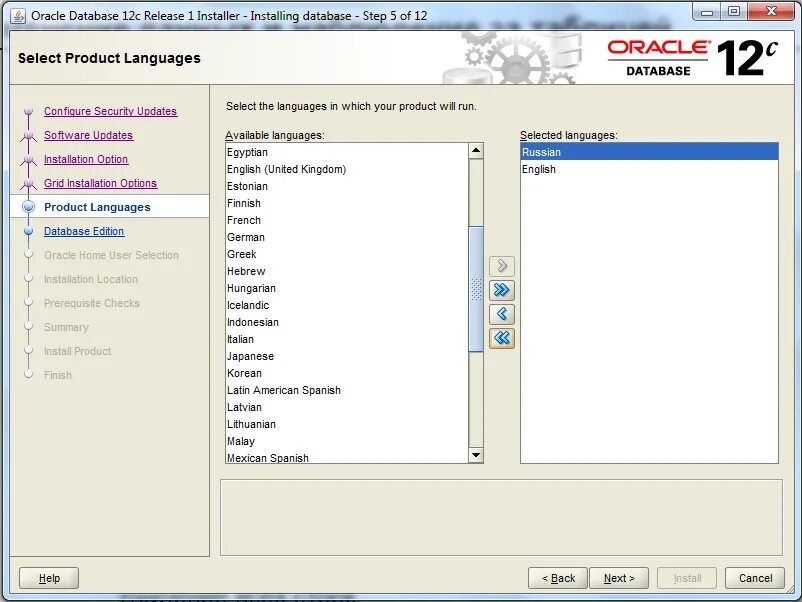Select Latvian in Available languages
Screen dimensions: 802x602
click(347, 407)
